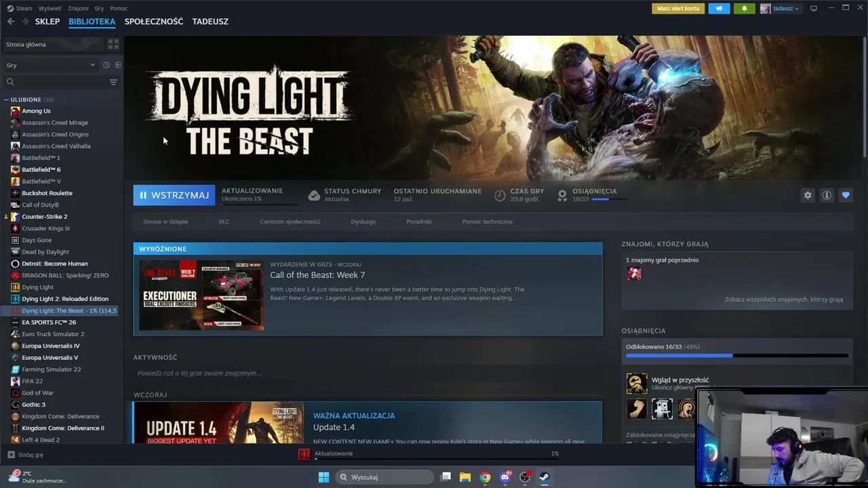Click the download progress bar at bottom
868x488 pixels.
[x=437, y=459]
